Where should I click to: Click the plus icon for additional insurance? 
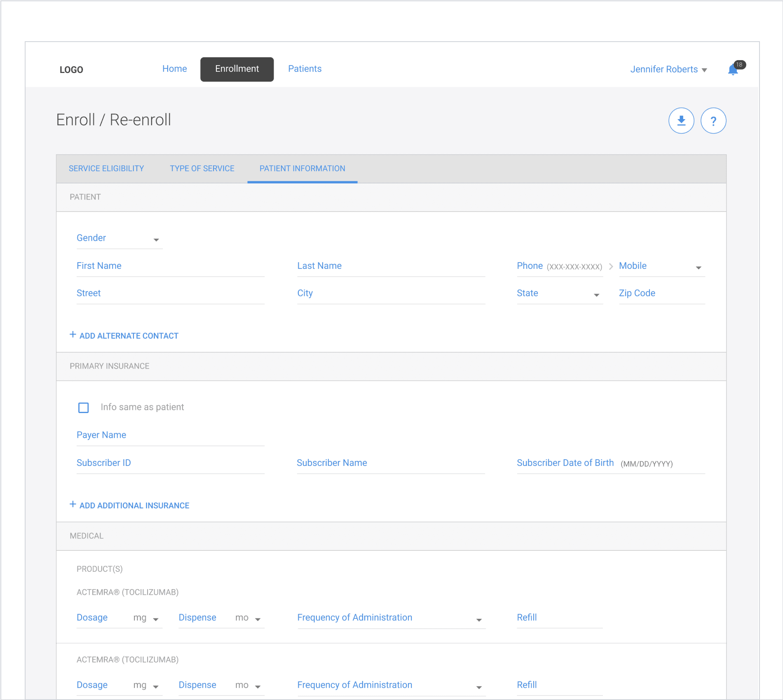click(x=73, y=505)
